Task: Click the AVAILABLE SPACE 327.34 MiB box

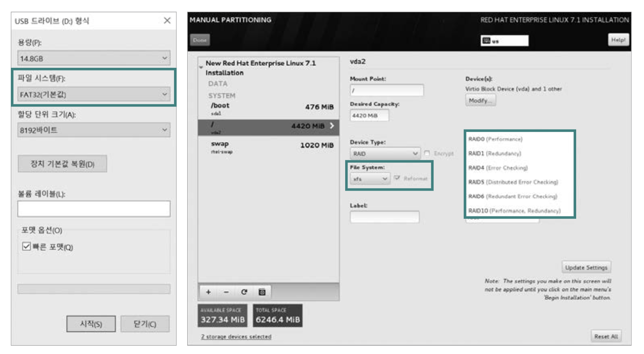Action: (223, 316)
